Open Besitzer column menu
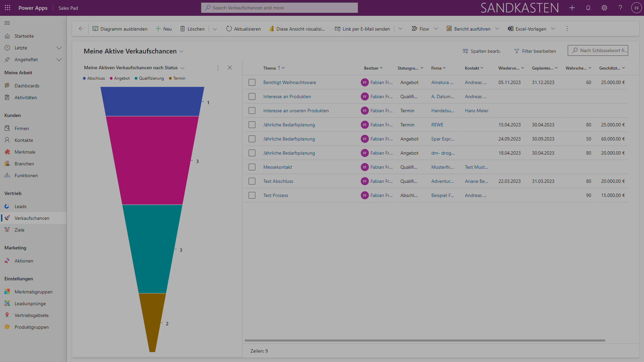The image size is (644, 362). (373, 68)
